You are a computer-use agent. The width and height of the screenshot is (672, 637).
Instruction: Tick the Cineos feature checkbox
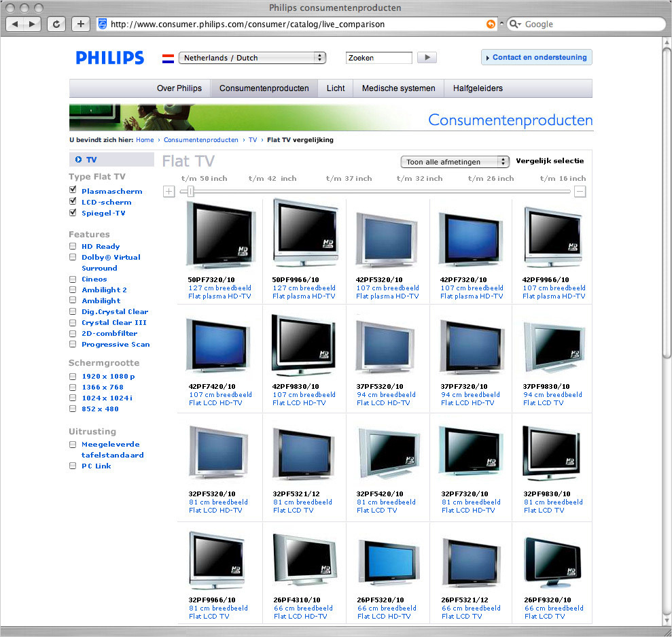click(73, 279)
